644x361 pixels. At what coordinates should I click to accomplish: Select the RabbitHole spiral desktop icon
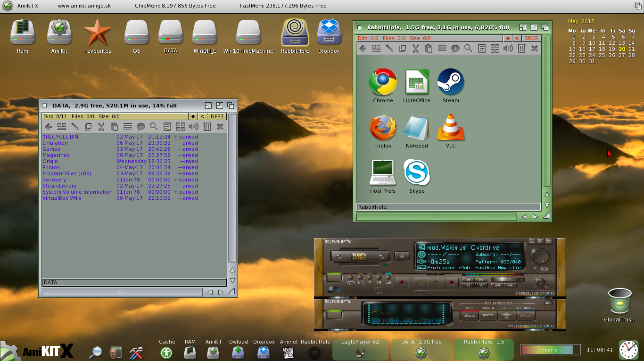coord(295,32)
